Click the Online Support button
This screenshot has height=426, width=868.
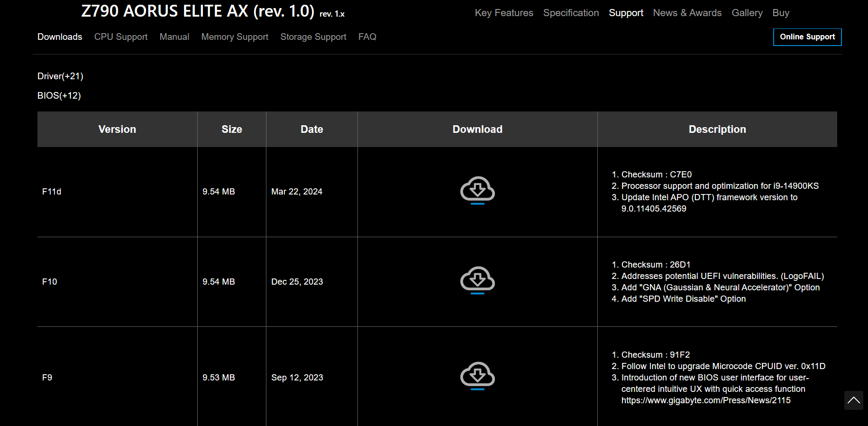pos(807,37)
